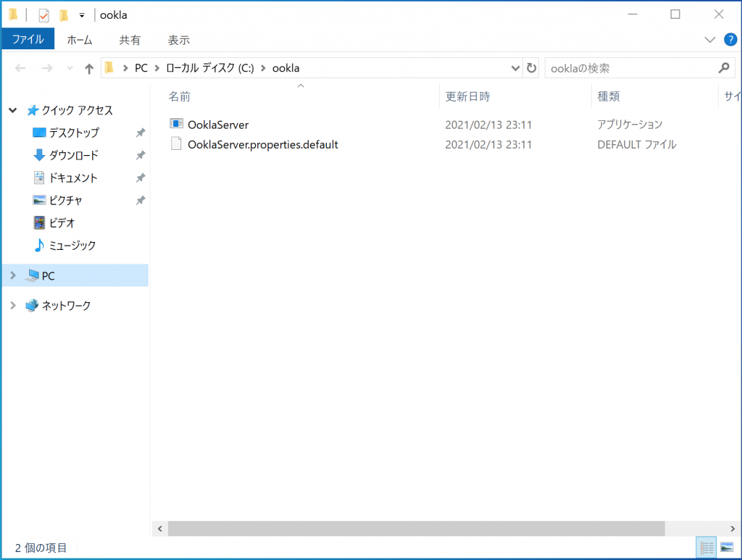Open the 表示 ribbon tab

point(179,40)
